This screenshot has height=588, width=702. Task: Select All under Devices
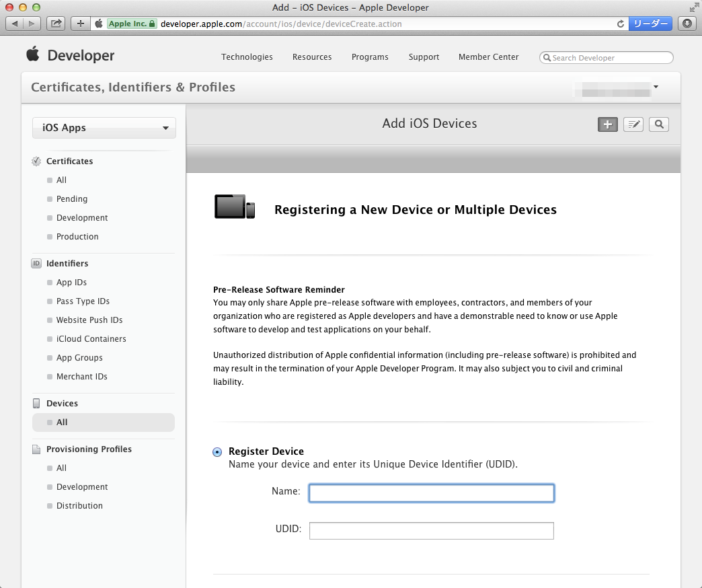61,422
